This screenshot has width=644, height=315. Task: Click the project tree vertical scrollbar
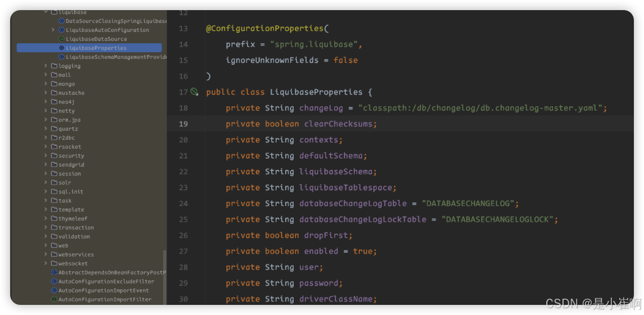pyautogui.click(x=165, y=277)
